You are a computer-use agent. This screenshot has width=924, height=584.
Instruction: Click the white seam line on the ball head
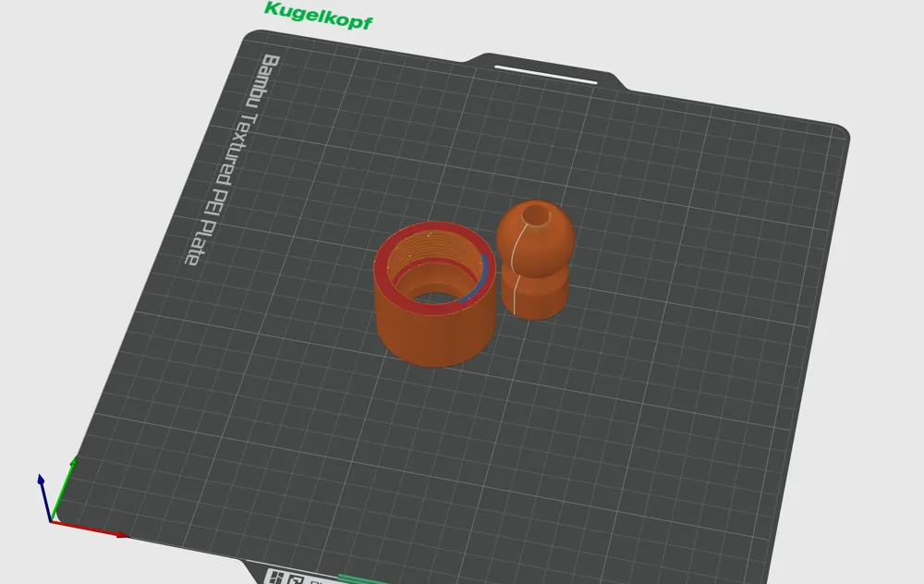tap(511, 268)
